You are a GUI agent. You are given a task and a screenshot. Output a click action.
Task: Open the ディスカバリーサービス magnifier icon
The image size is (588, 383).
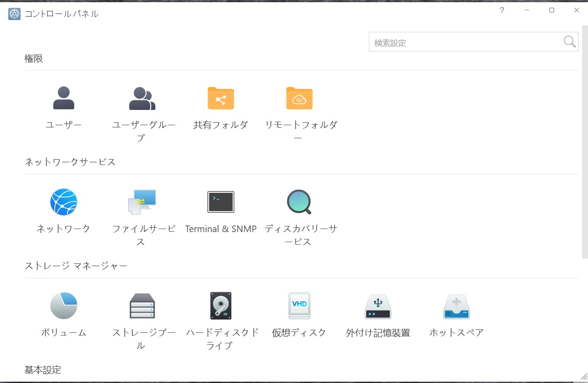coord(299,202)
